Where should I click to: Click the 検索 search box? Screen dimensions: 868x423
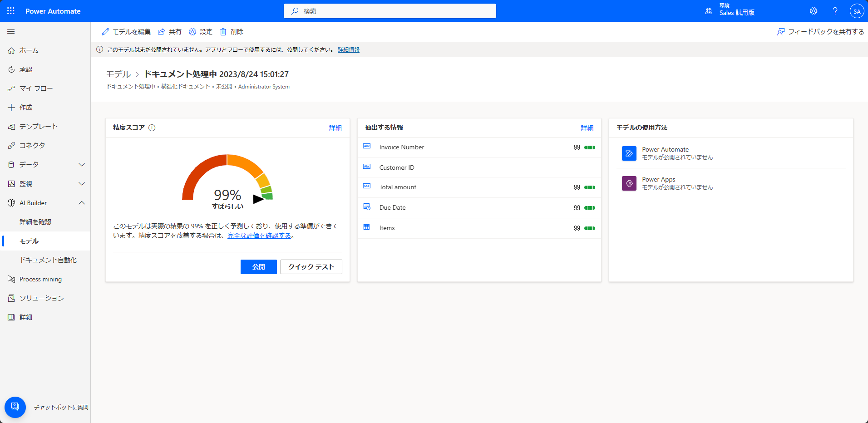[390, 11]
